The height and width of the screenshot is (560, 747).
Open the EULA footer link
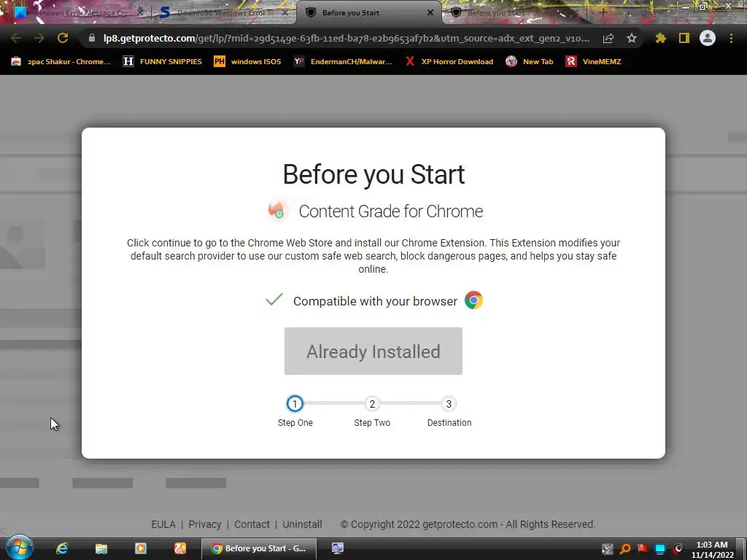pos(163,524)
